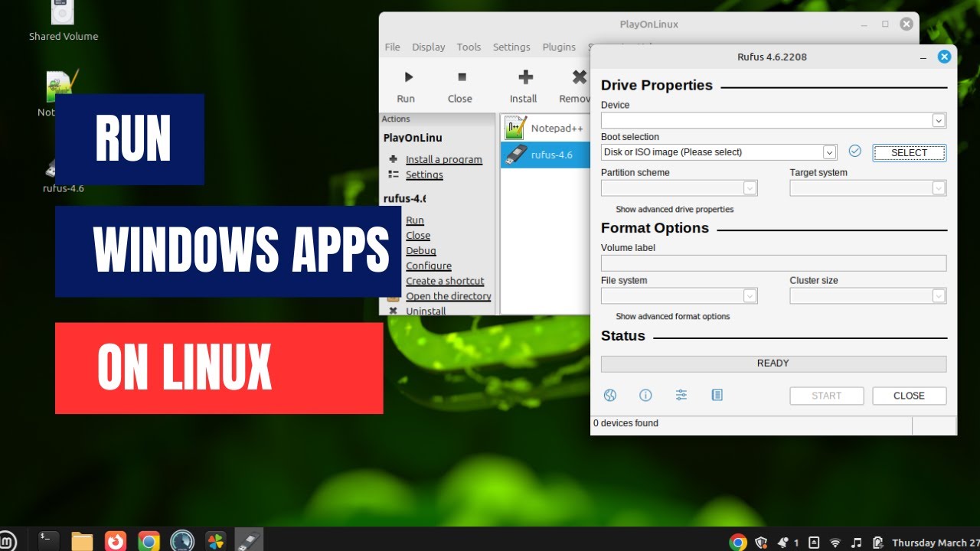
Task: Click the SELECT button in Rufus
Action: (x=910, y=152)
